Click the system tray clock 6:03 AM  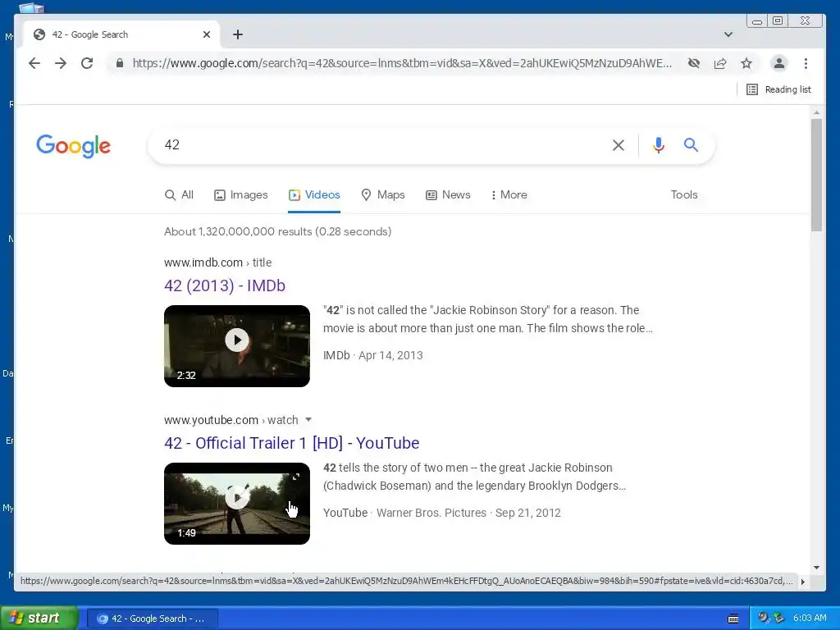pyautogui.click(x=810, y=618)
